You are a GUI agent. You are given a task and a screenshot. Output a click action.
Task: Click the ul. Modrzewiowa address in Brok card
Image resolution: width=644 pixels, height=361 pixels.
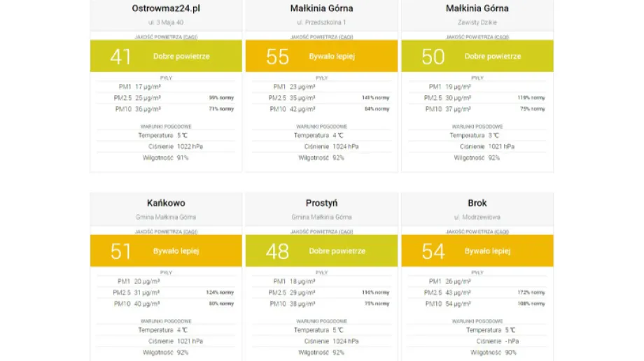coord(477,217)
